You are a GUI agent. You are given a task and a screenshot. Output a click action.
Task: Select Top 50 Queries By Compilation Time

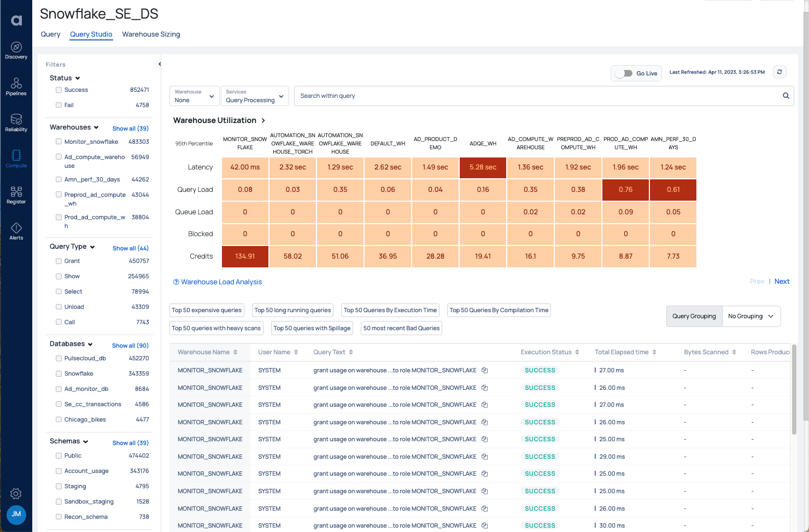[x=499, y=310]
